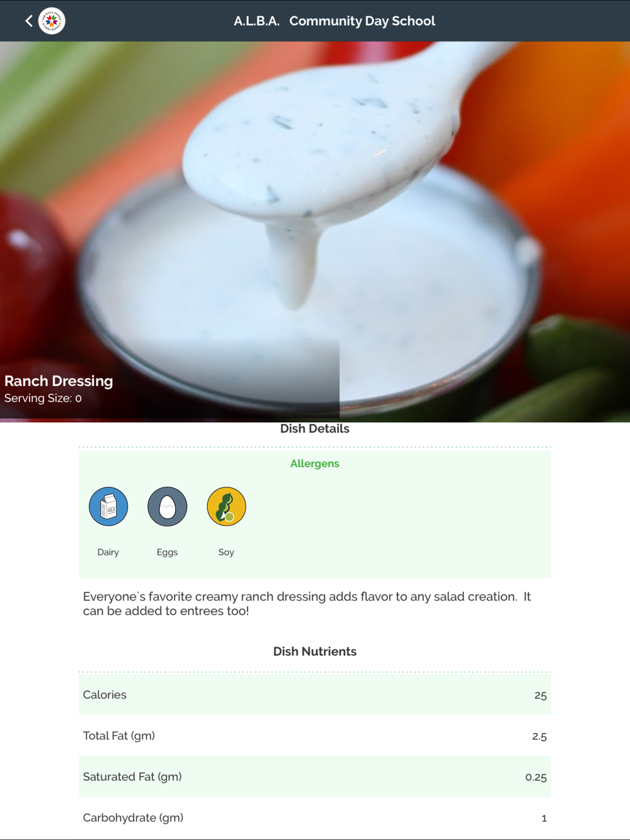Screen dimensions: 630x840
Task: Tap the Soy label text
Action: [x=226, y=552]
